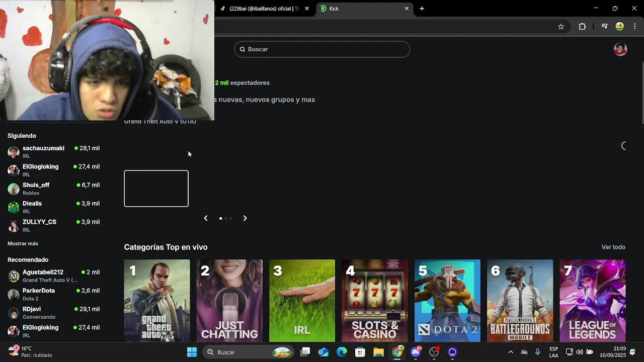Open the Dota 2 category card
The image size is (644, 362).
coord(447,301)
